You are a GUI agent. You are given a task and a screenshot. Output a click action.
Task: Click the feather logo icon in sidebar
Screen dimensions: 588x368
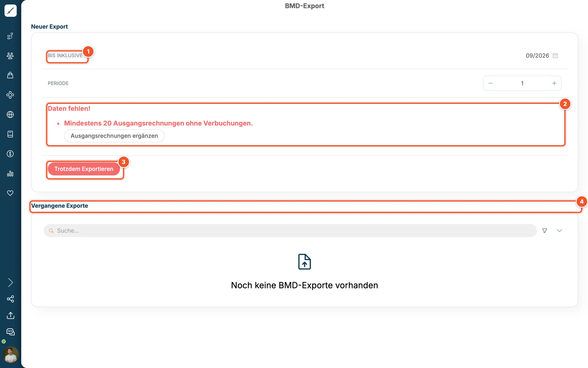(x=10, y=10)
